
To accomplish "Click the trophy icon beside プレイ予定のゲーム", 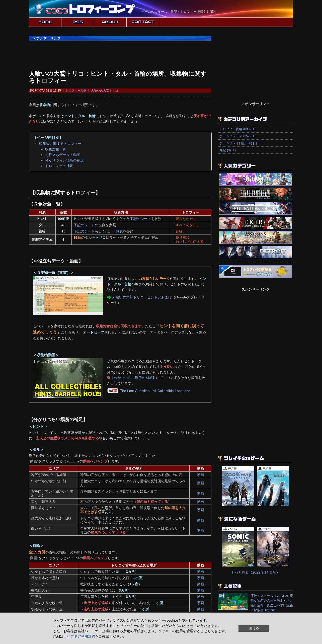I will (220, 458).
